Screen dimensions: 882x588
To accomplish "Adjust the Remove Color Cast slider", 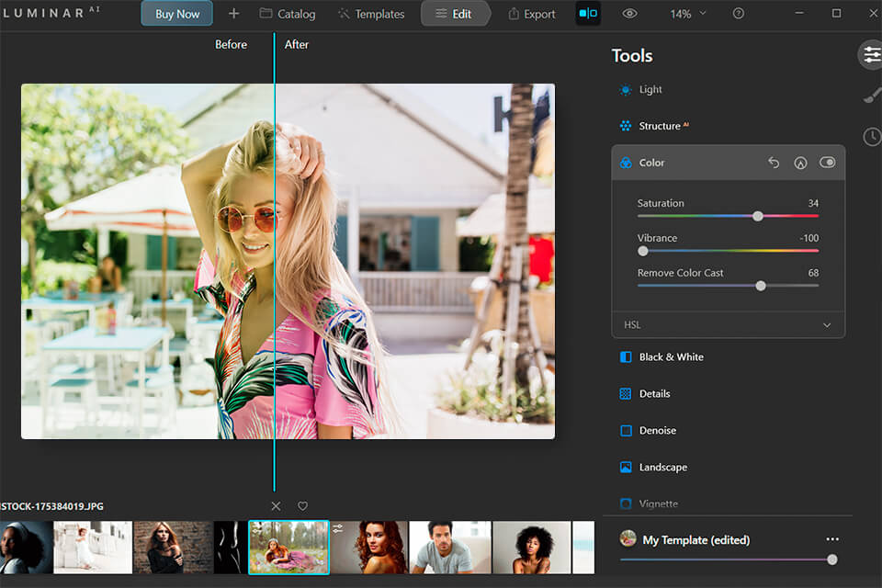I will 761,286.
